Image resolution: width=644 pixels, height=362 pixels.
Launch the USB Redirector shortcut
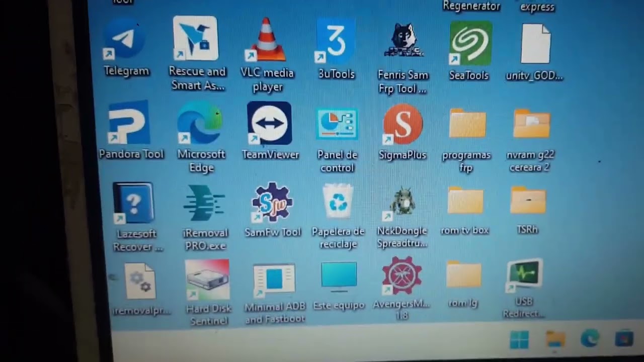[x=524, y=275]
